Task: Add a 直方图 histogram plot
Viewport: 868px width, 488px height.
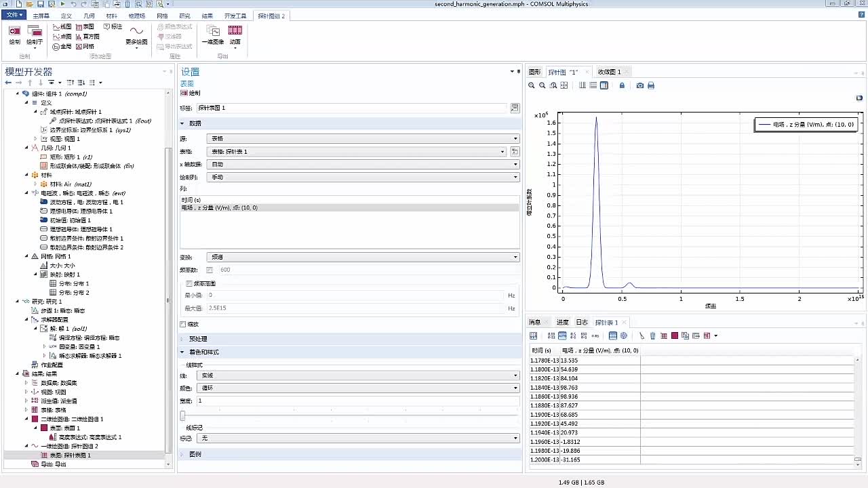Action: pyautogui.click(x=87, y=37)
